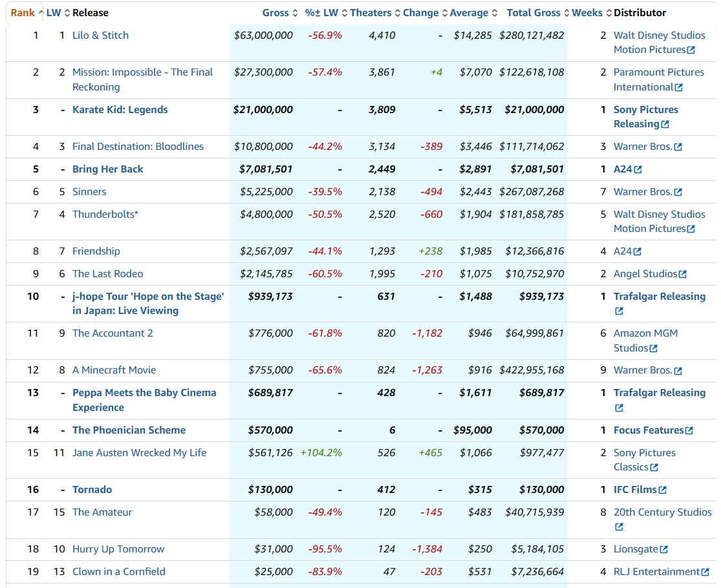Click external link icon under 20th Century Studios
Screen dimensions: 721x588
click(619, 527)
